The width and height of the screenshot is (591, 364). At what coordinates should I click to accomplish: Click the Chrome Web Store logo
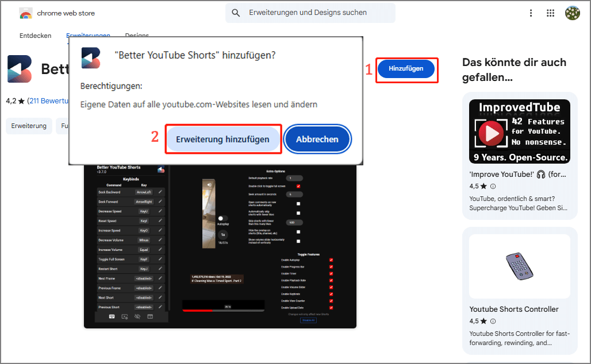[26, 14]
